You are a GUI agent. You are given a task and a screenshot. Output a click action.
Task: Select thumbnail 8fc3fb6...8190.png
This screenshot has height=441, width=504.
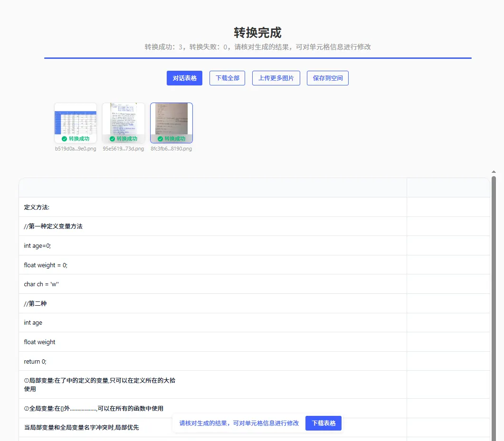[171, 122]
